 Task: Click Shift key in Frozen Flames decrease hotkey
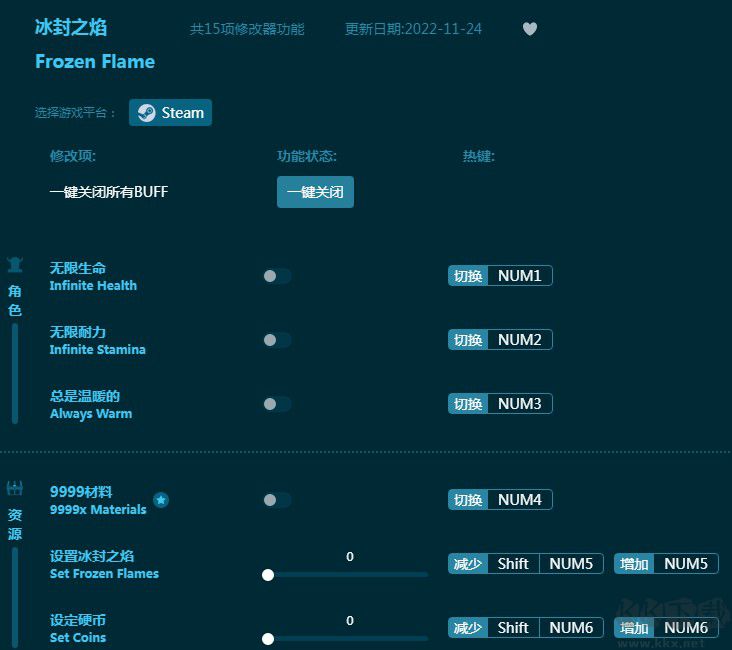(x=513, y=564)
